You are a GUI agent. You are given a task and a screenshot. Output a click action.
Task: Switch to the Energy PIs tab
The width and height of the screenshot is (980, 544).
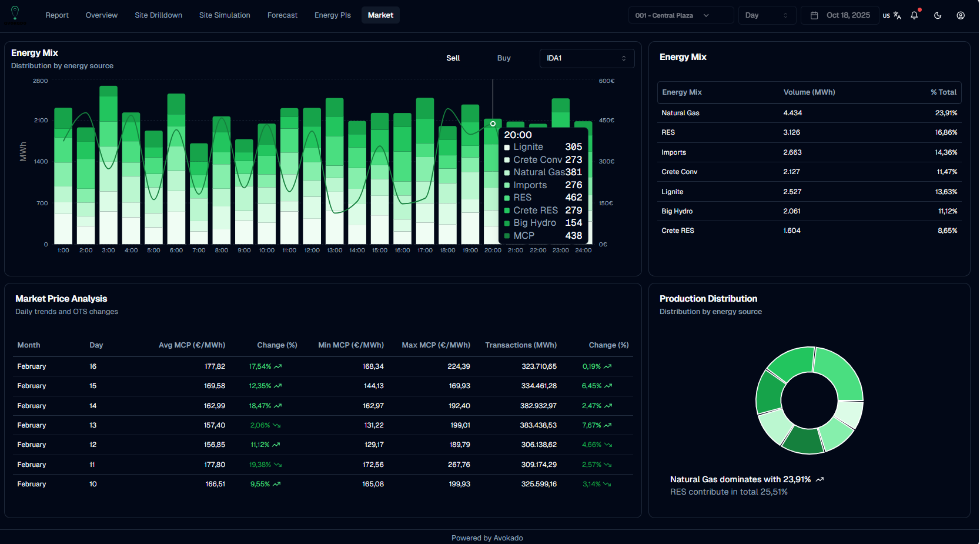point(333,15)
